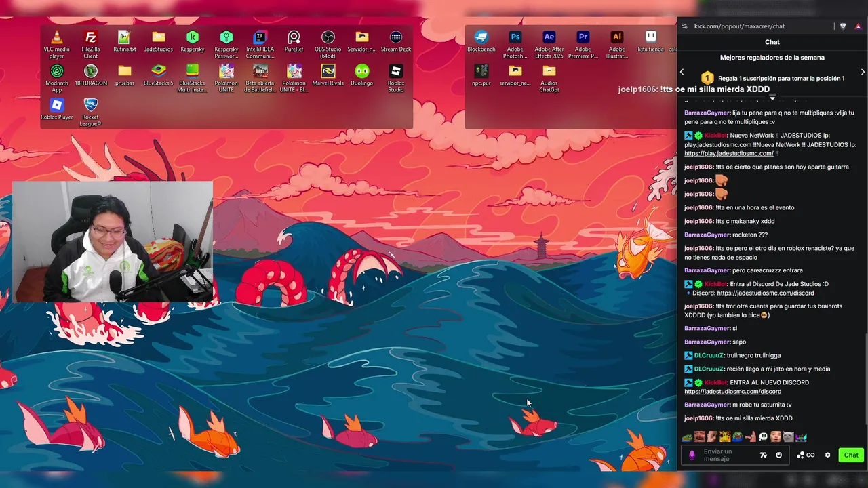
Task: Open Blockbench desktop shortcut
Action: click(481, 41)
